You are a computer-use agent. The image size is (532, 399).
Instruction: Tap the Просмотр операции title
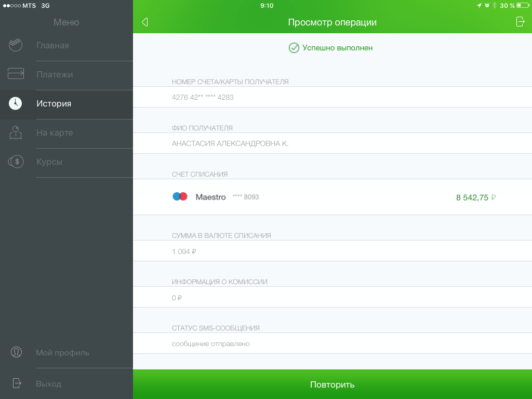(x=332, y=22)
